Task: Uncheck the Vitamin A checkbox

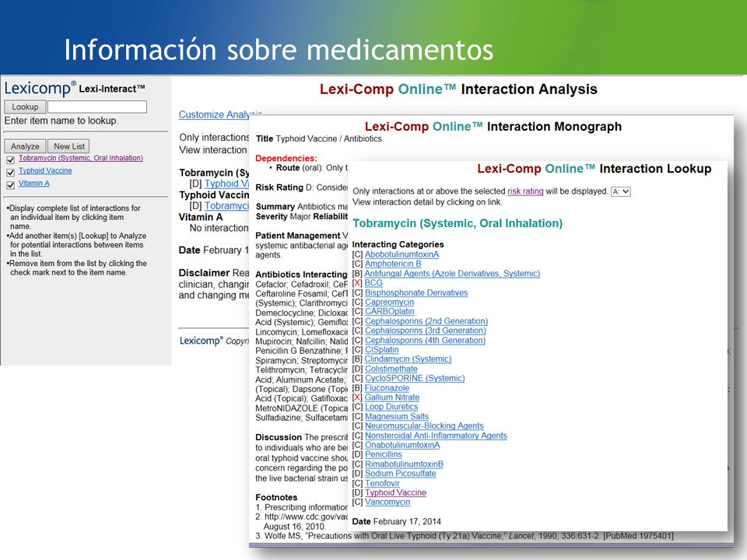Action: tap(10, 185)
